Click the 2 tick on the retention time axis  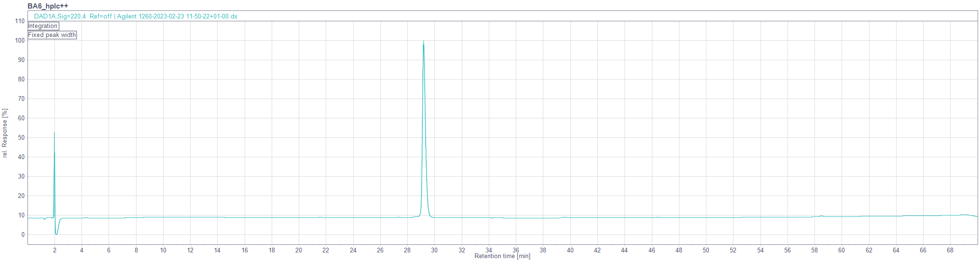55,250
